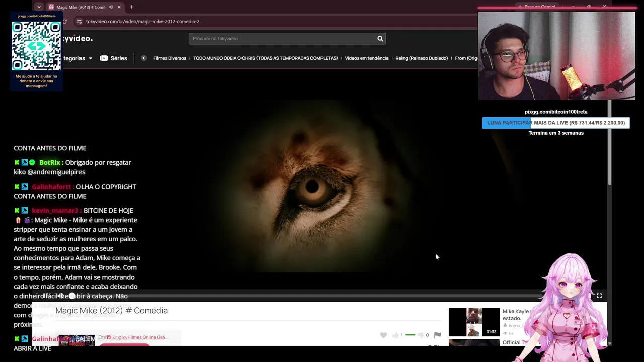Click the video player showing the eye
Viewport: 644px width, 362px height.
click(320, 186)
